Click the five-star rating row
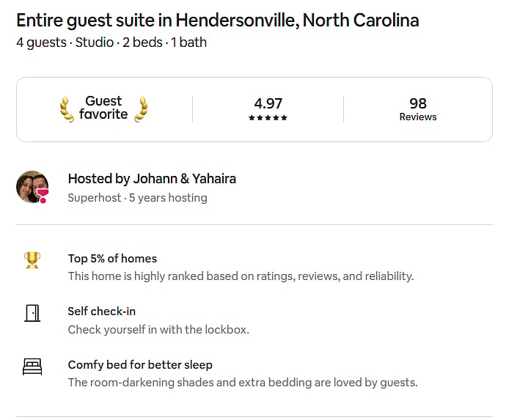506x420 pixels. (268, 118)
